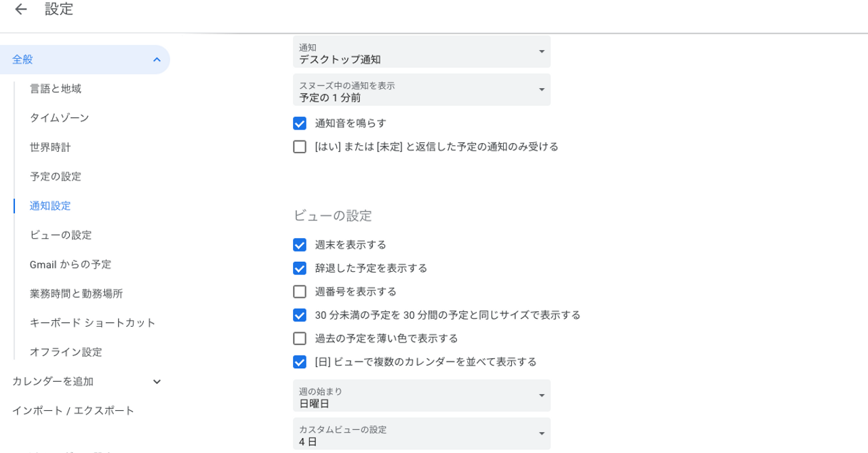Screen dimensions: 868x453
Task: Collapse the 全般 section chevron
Action: pos(157,60)
